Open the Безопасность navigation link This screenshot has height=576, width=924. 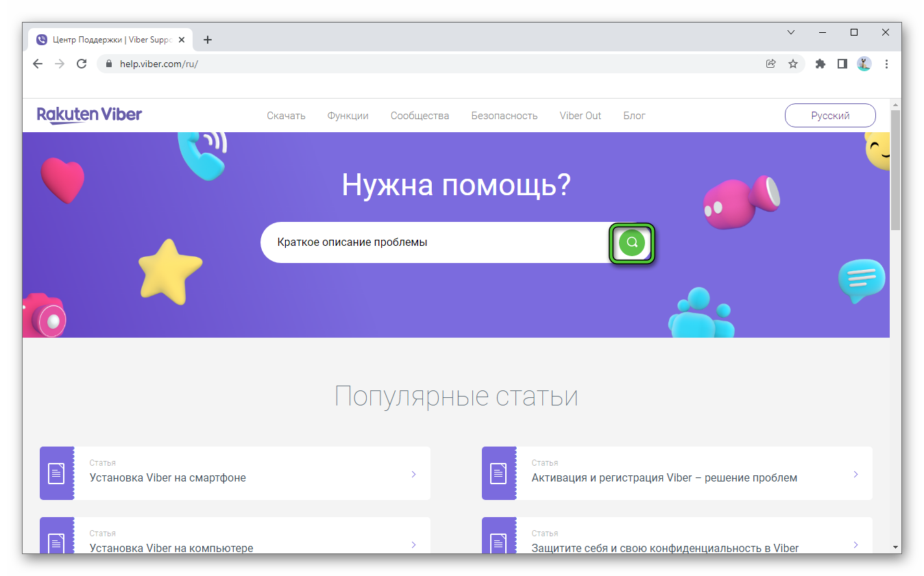(x=504, y=116)
